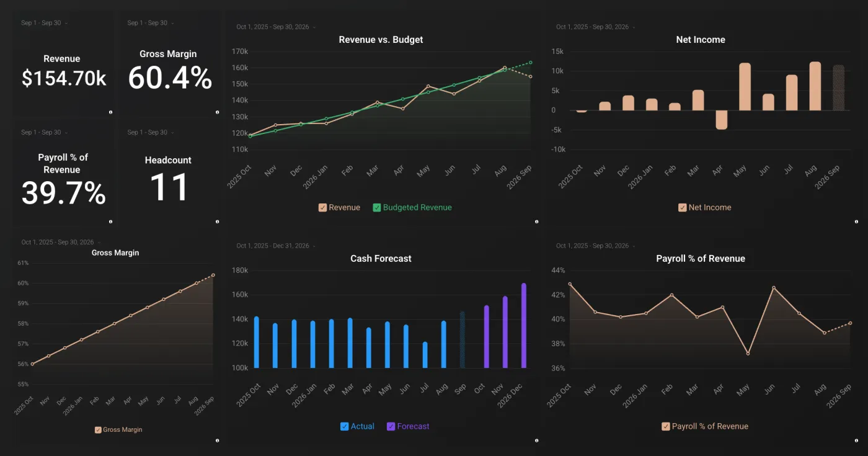Click the Payroll % of Revenue line chart title
Image resolution: width=868 pixels, height=456 pixels.
point(701,259)
